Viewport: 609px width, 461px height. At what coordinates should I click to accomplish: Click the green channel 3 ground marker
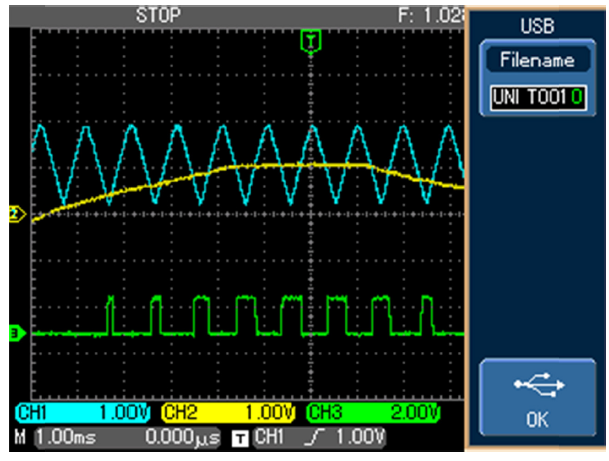tap(15, 333)
